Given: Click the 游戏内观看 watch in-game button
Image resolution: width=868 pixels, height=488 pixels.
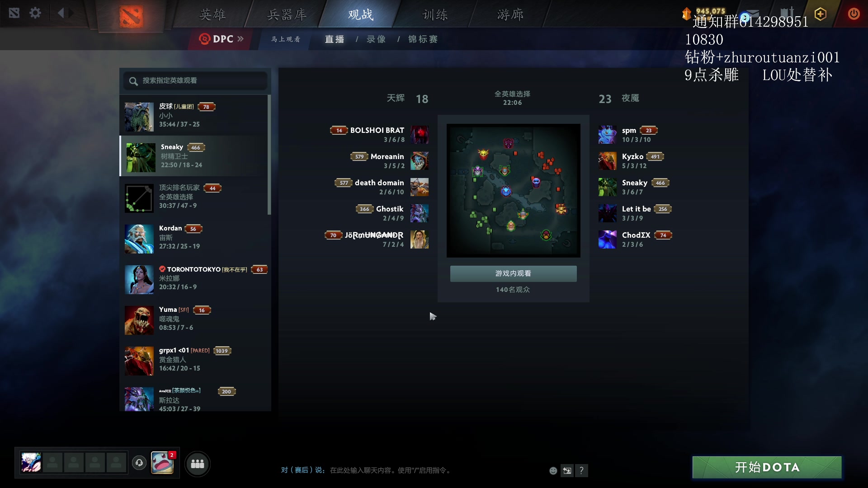Looking at the screenshot, I should (x=513, y=273).
